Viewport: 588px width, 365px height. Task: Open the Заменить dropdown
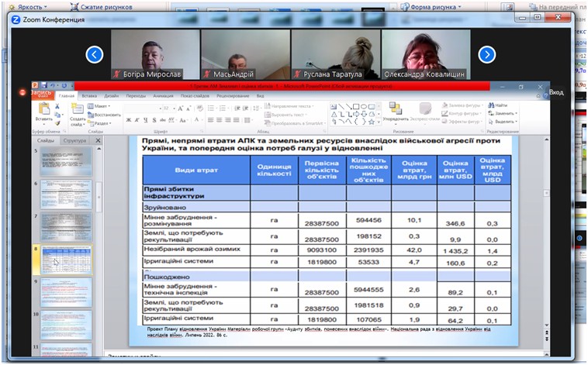(503, 113)
